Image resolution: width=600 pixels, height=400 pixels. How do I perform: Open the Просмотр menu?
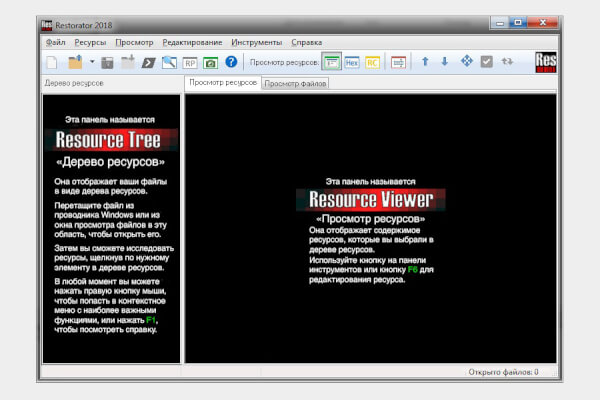click(x=134, y=42)
